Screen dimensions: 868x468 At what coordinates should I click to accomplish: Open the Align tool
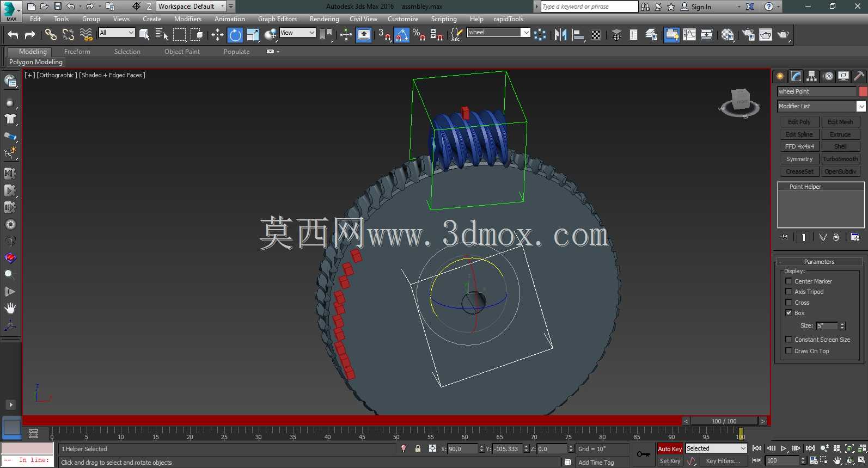(x=578, y=35)
